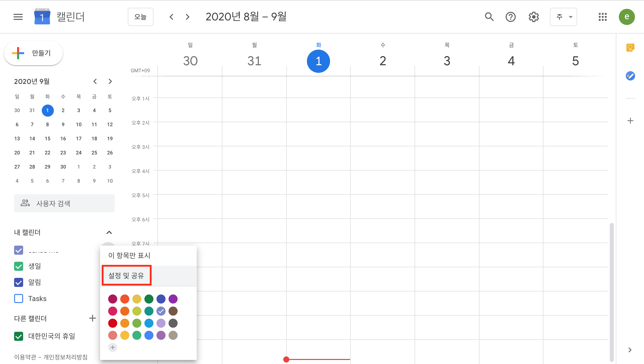Click the 사용자 검색 field
Image resolution: width=644 pixels, height=364 pixels.
pyautogui.click(x=64, y=203)
